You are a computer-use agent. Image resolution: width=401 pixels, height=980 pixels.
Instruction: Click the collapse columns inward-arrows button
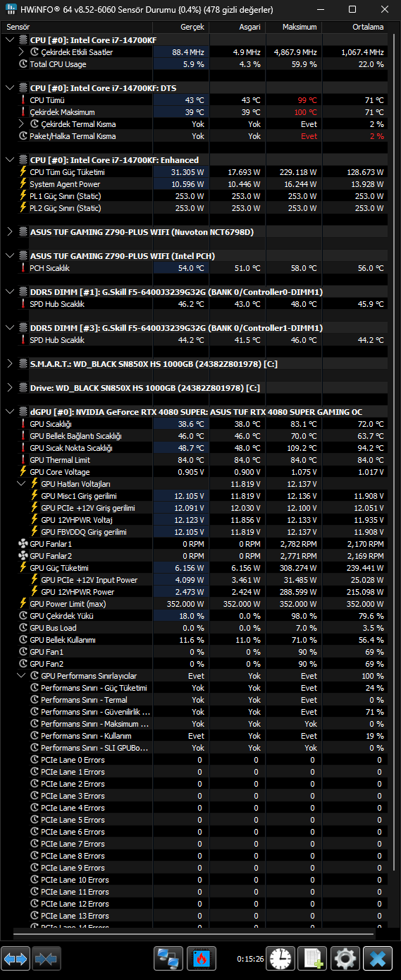tap(46, 959)
